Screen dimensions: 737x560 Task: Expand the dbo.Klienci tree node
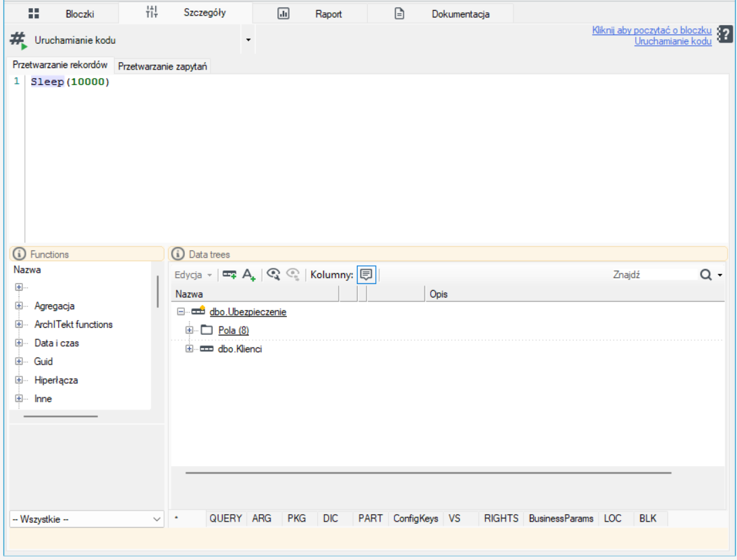tap(189, 349)
